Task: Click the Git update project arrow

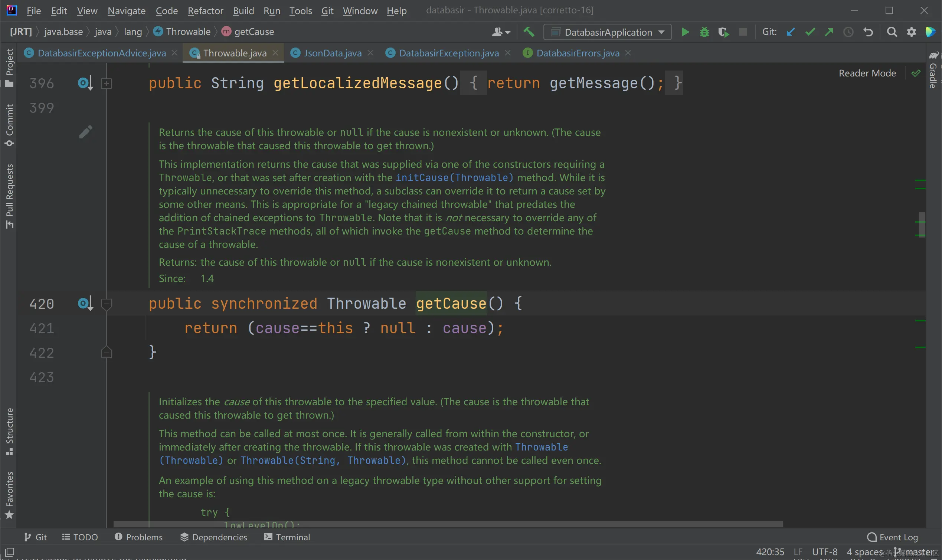Action: point(790,32)
